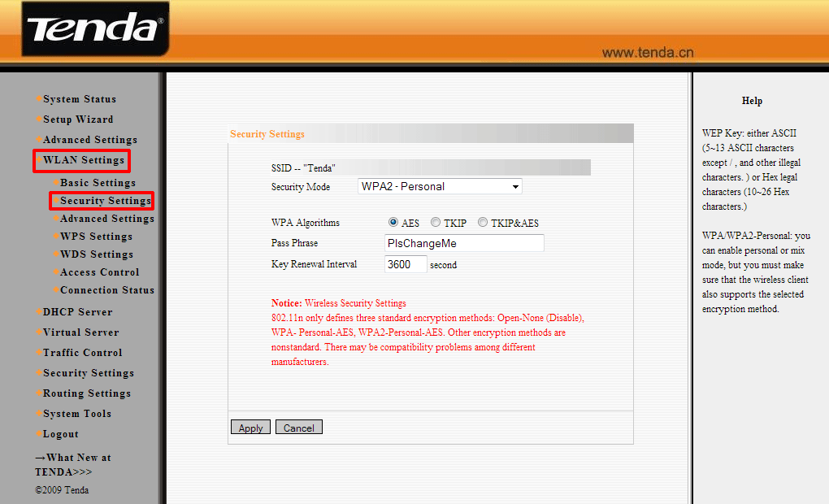
Task: Open the What New at TENDA link
Action: (x=73, y=464)
